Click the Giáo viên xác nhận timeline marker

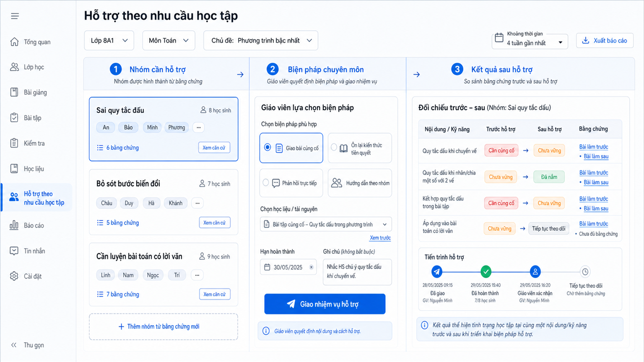(x=535, y=271)
